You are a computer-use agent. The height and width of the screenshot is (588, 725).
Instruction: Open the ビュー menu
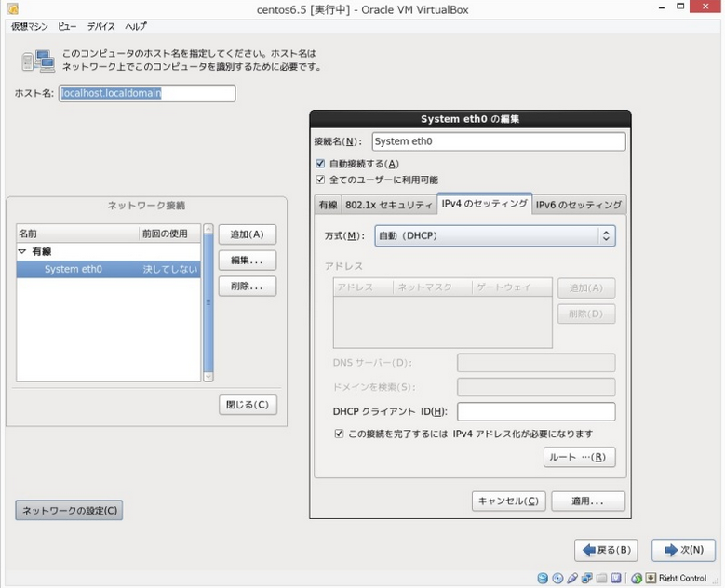pyautogui.click(x=67, y=27)
